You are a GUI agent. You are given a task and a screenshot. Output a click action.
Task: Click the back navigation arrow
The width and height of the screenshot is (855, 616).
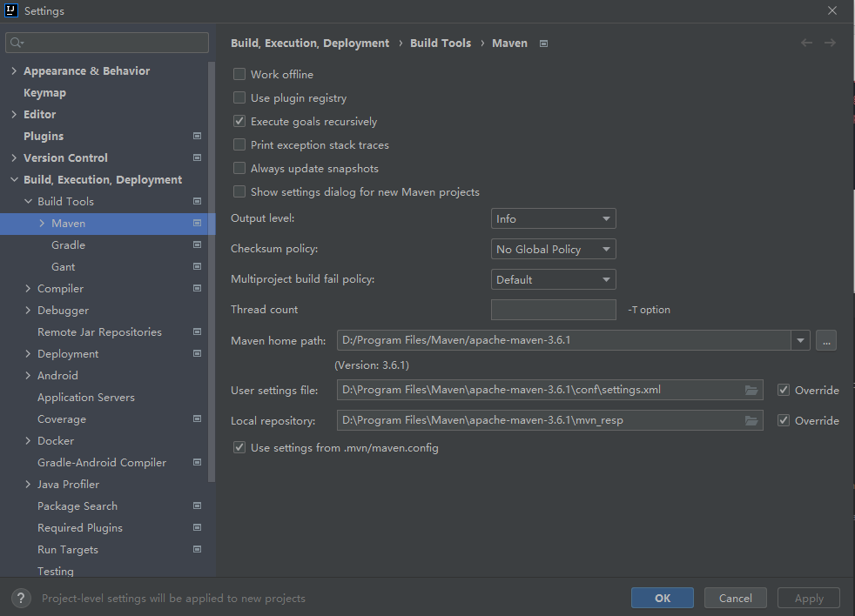[806, 43]
